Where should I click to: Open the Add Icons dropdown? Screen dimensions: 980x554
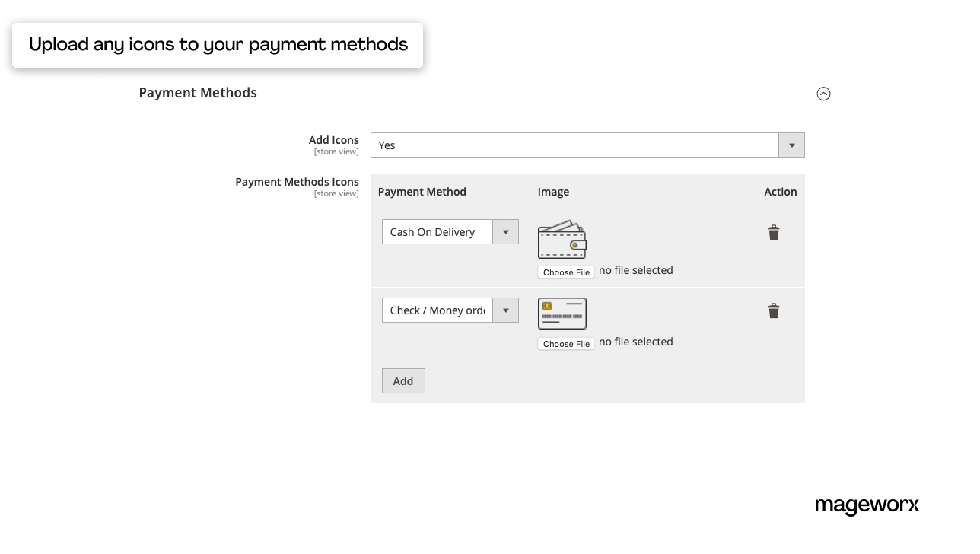click(791, 145)
